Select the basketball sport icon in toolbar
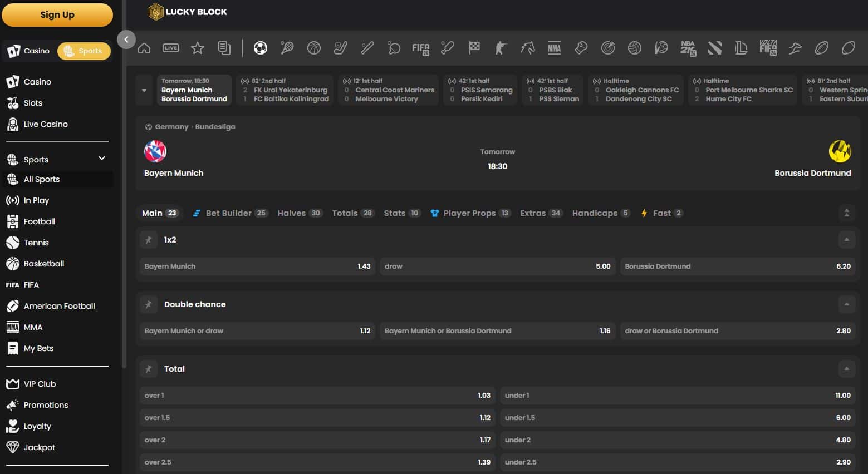Viewport: 868px width, 474px height. point(314,48)
